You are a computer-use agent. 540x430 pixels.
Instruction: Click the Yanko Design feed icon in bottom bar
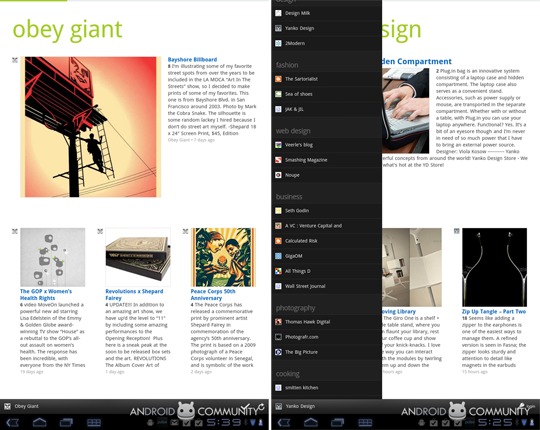coord(279,406)
